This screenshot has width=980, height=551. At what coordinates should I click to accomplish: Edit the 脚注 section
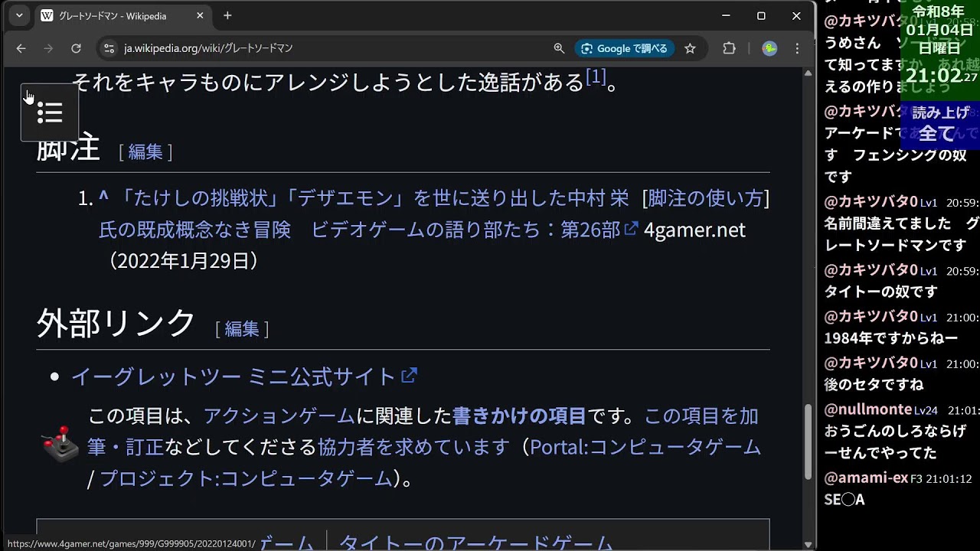coord(145,152)
